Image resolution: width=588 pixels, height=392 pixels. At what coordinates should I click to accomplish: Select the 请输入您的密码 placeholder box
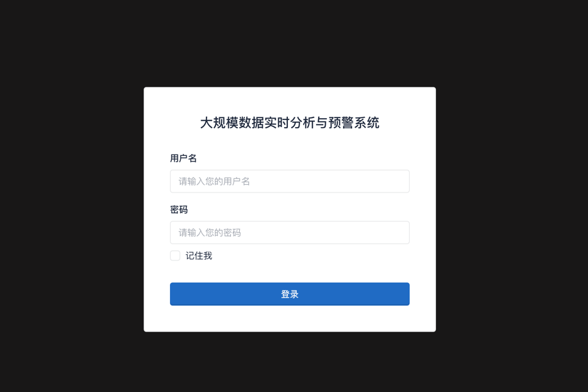[x=289, y=233]
